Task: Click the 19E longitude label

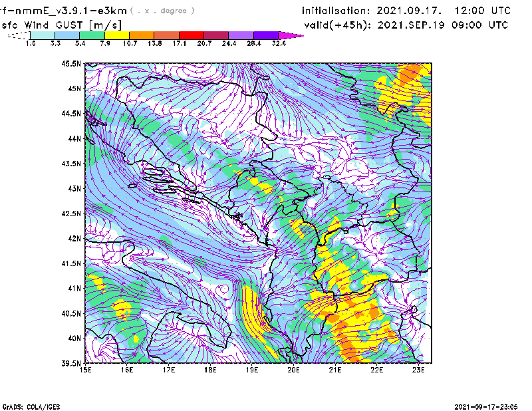Action: coord(252,370)
